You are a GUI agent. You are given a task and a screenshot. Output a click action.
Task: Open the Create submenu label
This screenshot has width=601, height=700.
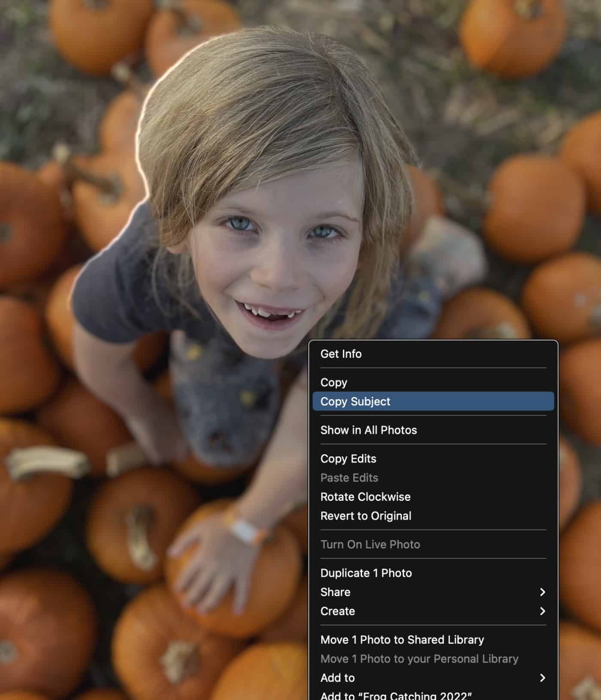(337, 611)
